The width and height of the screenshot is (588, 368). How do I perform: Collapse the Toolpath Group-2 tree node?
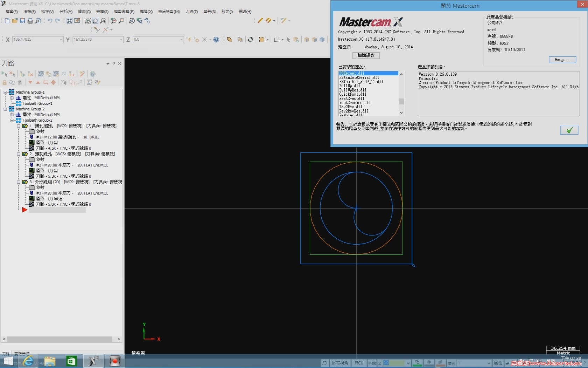point(12,120)
